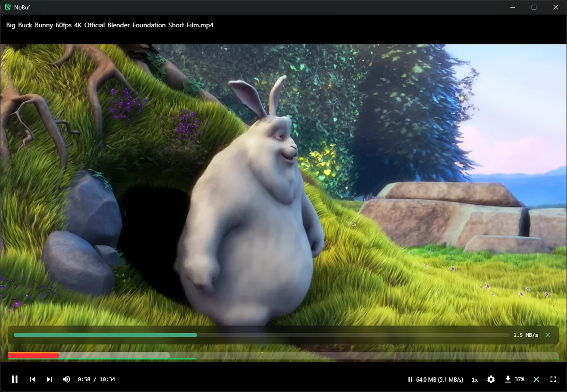Click the 0:58 / 10:34 time display

pos(96,379)
